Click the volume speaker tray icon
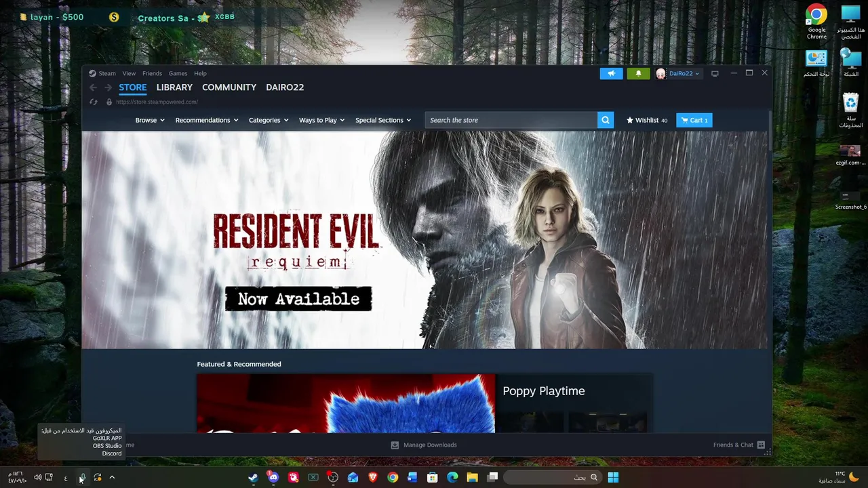The image size is (868, 488). click(x=38, y=478)
